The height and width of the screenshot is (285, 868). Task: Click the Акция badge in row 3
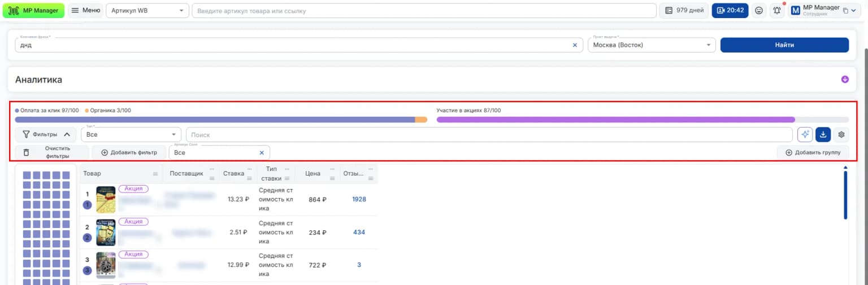[x=133, y=255]
